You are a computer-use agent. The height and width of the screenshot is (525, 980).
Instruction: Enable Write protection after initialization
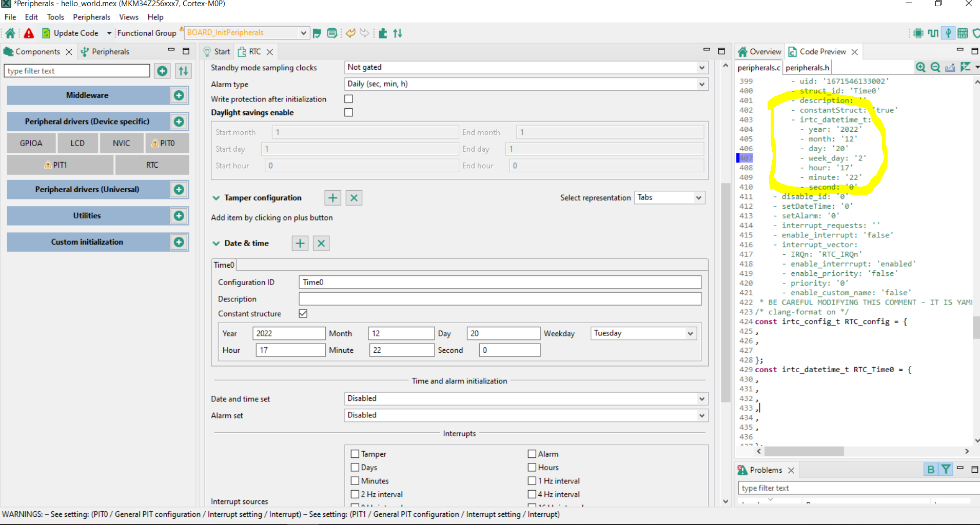click(x=348, y=98)
